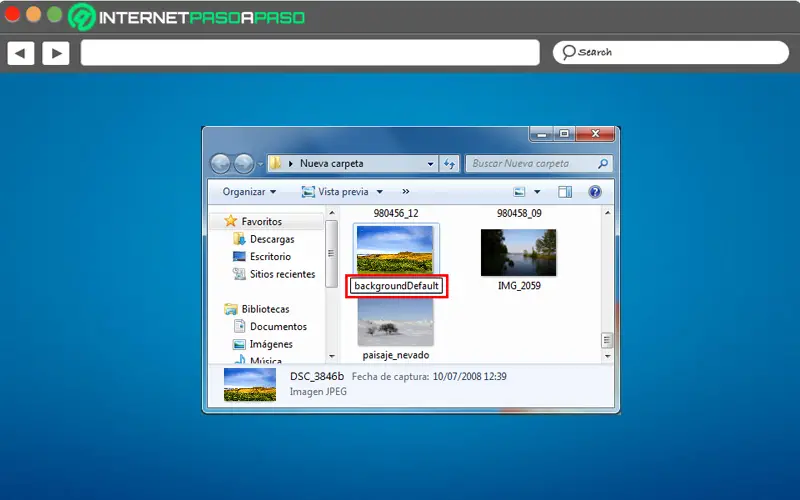The height and width of the screenshot is (500, 800).
Task: Click the Documentos icon
Action: (239, 326)
